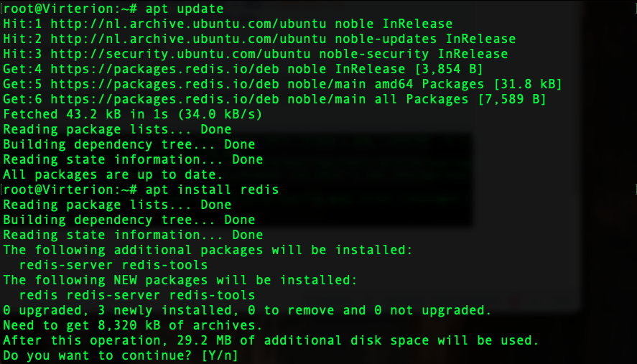The height and width of the screenshot is (364, 637).
Task: Open the noble-updates archive URL on Hit:2
Action: pyautogui.click(x=188, y=39)
